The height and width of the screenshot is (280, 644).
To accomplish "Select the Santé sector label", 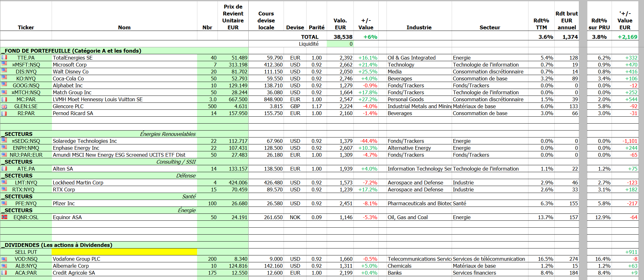I will 189,196.
